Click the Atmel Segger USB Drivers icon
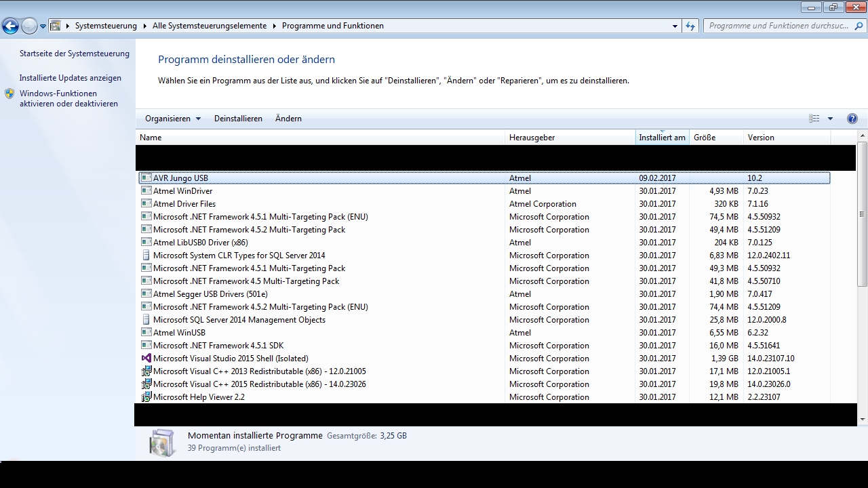Screen dimensions: 868x488 pyautogui.click(x=146, y=294)
